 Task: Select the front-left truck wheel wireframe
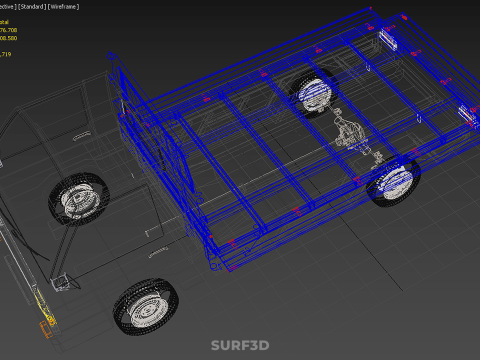pyautogui.click(x=79, y=200)
